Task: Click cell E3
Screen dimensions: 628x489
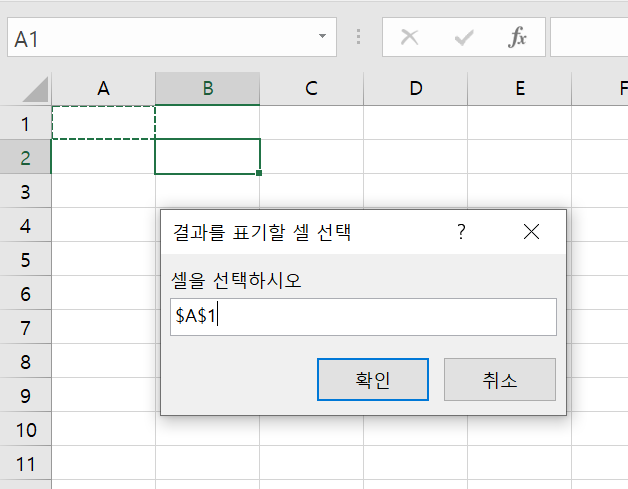Action: pyautogui.click(x=519, y=191)
